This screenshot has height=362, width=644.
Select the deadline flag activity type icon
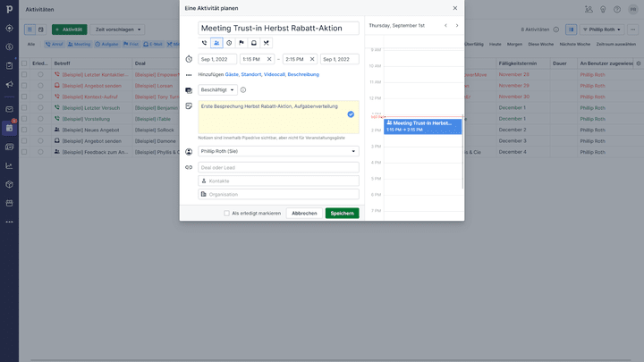241,43
